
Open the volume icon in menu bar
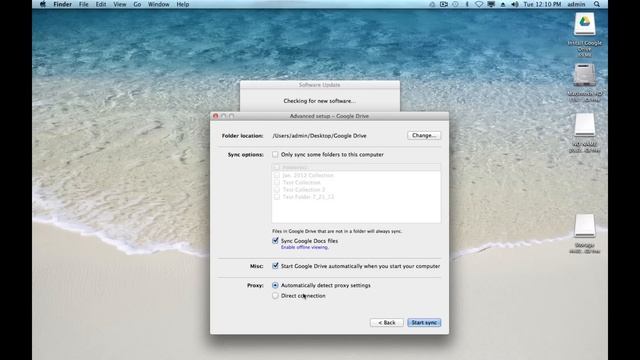click(515, 4)
